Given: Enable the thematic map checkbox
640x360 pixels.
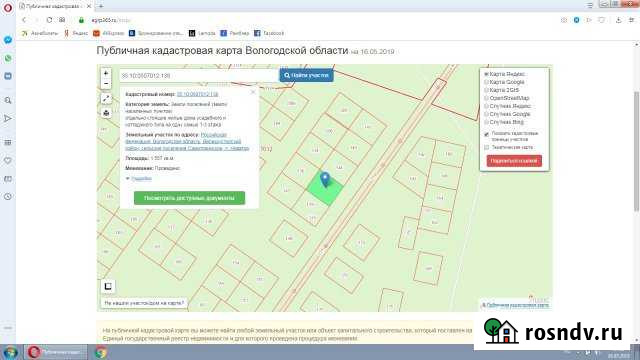Looking at the screenshot, I should coord(487,147).
